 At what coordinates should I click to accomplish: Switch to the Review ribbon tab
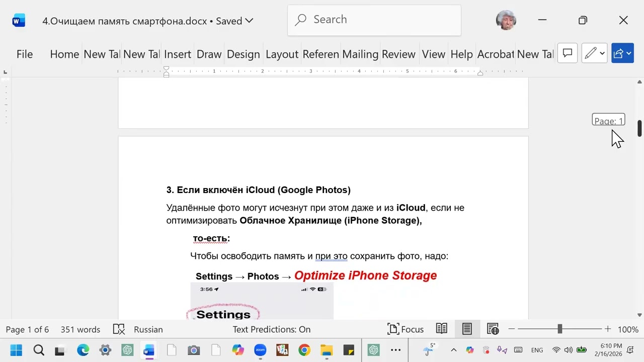(398, 54)
